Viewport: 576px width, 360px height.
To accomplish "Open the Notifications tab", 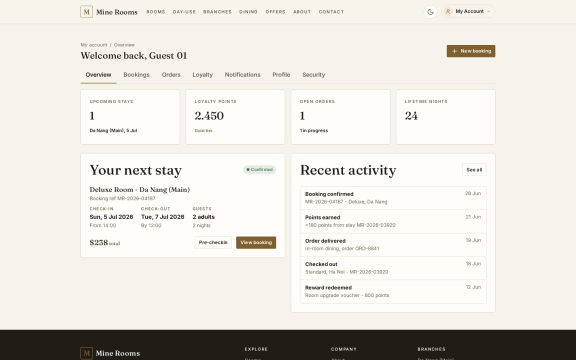I will click(x=242, y=75).
